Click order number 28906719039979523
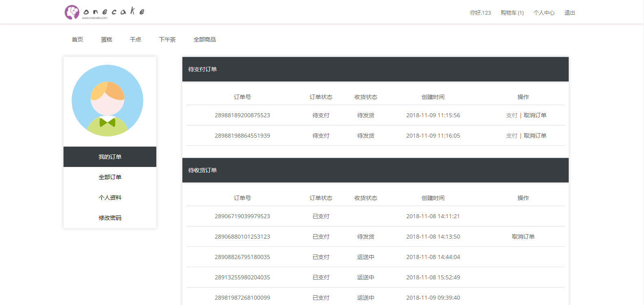This screenshot has width=644, height=305. click(x=242, y=216)
